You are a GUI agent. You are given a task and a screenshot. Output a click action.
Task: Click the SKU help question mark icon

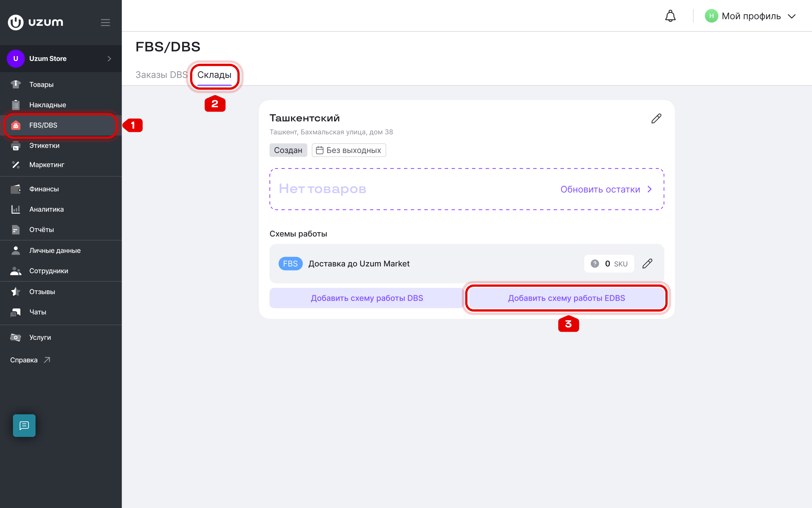(x=595, y=264)
